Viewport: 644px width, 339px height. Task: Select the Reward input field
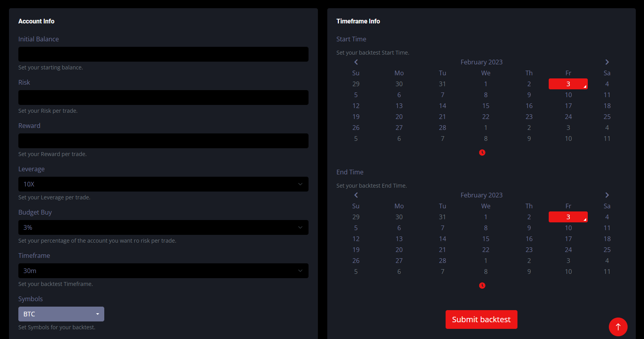163,141
